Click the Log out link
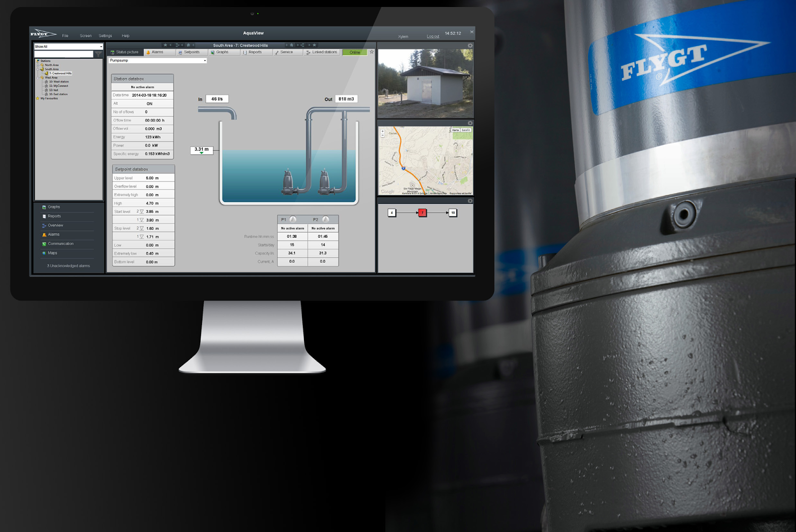 point(433,36)
